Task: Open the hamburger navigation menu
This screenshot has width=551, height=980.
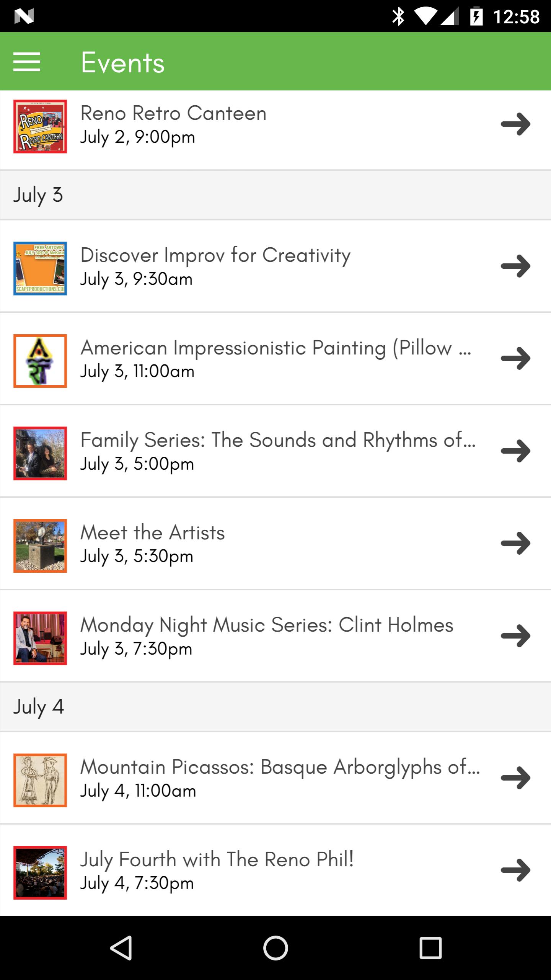Action: pyautogui.click(x=27, y=62)
